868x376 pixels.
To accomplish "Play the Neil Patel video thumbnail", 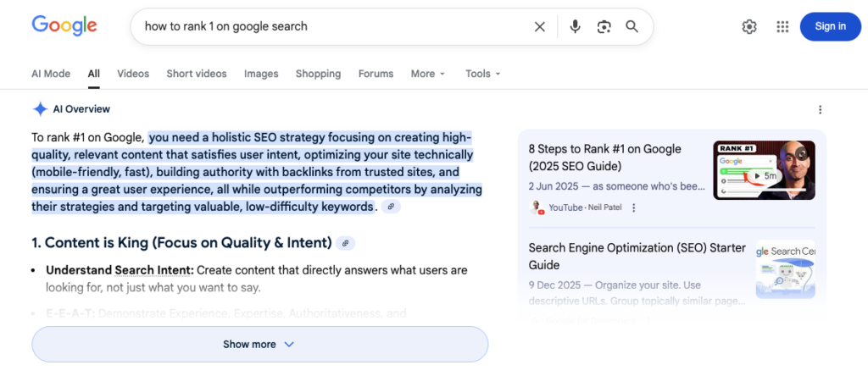I will [764, 169].
